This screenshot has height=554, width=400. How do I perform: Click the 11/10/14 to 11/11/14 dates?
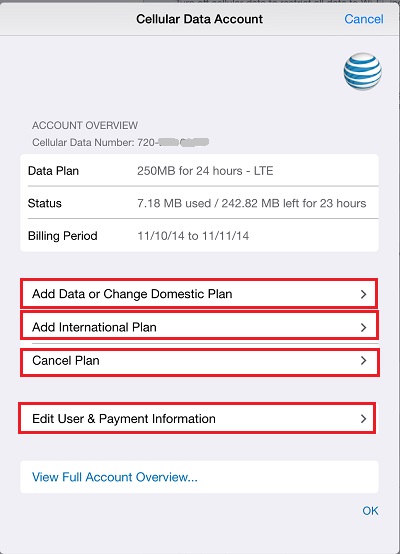pos(193,236)
